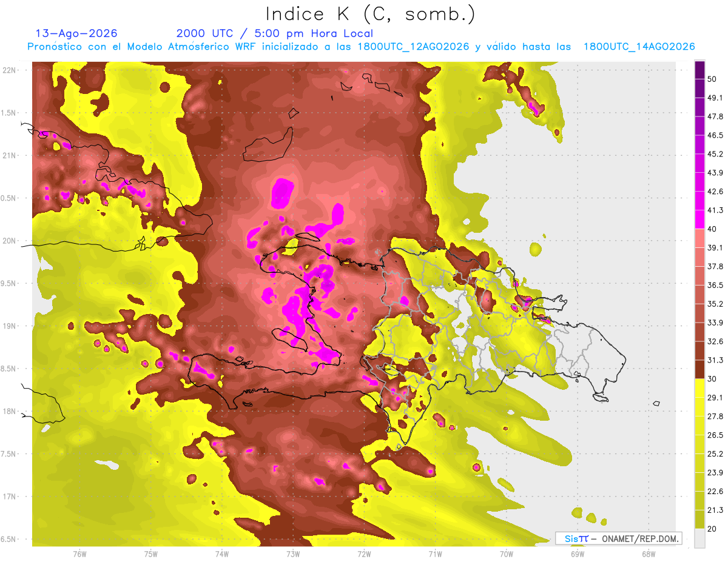Click the valid-until stamp "1800UTC_14AGO2026"

point(639,47)
